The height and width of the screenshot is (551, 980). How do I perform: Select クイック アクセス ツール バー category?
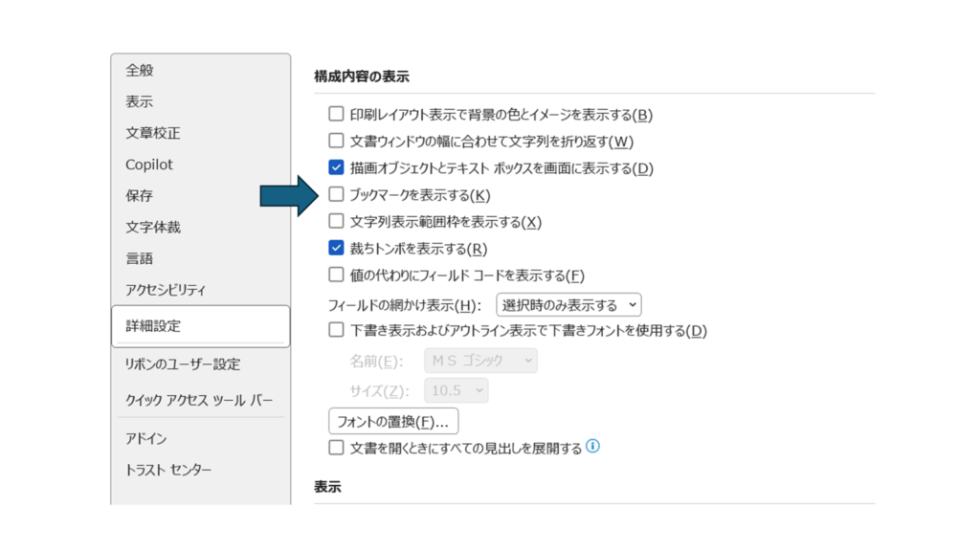point(199,400)
